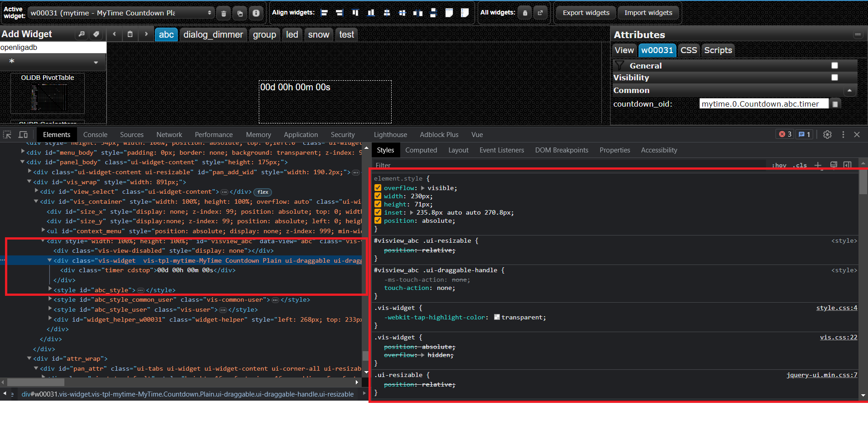Lock all widgets with the padlock icon
Image resolution: width=868 pixels, height=446 pixels.
[x=525, y=13]
